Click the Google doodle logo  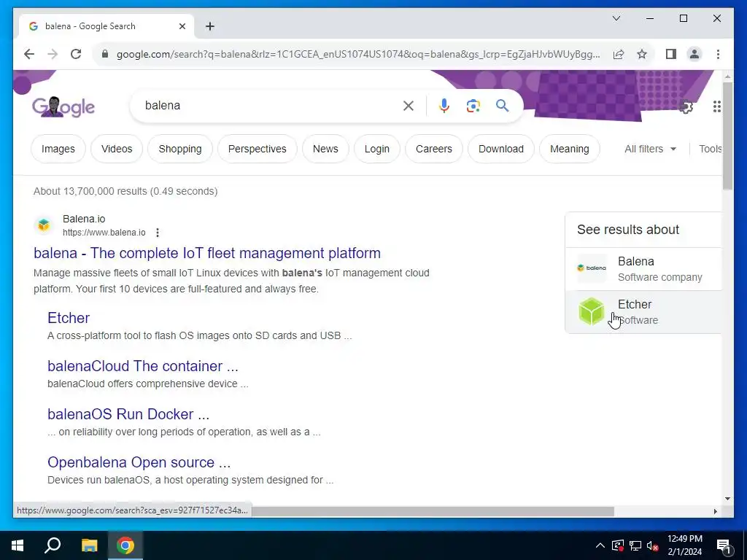(x=63, y=106)
